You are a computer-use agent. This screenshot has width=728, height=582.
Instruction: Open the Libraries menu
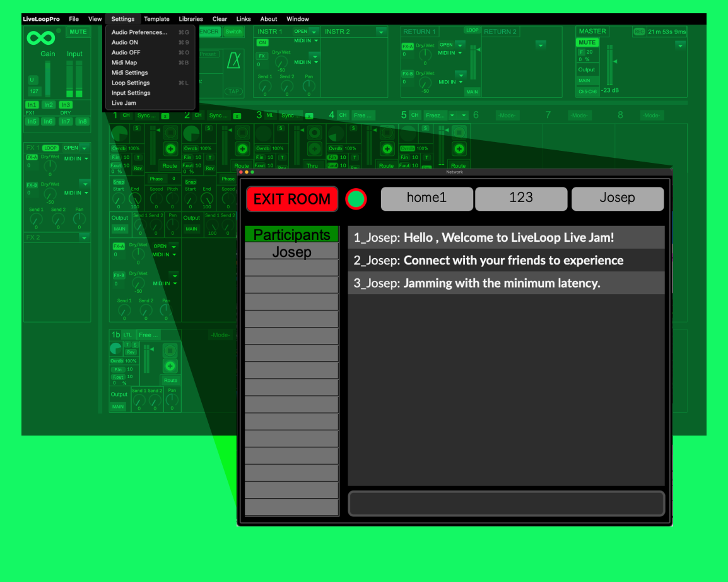tap(191, 19)
